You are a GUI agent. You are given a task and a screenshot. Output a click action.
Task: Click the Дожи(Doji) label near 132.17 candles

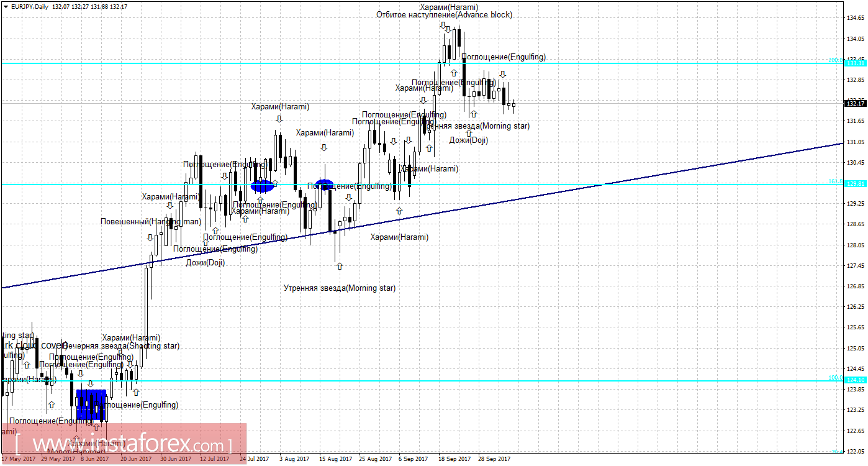click(x=469, y=140)
